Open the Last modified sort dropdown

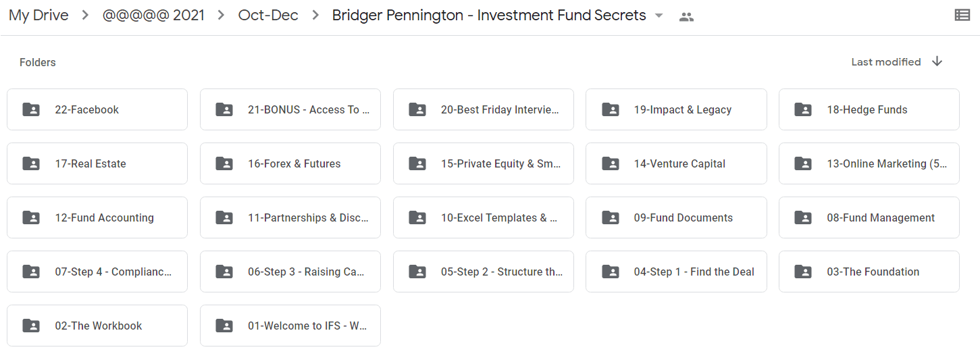tap(885, 61)
